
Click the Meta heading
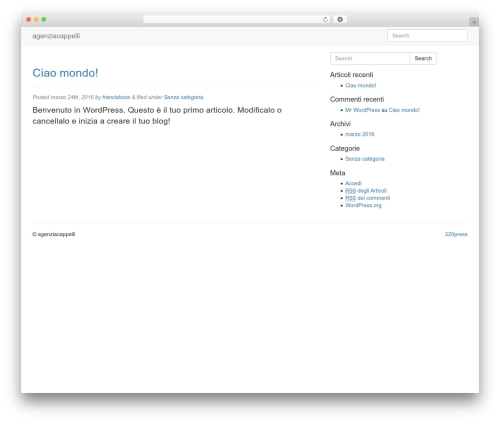pos(337,173)
